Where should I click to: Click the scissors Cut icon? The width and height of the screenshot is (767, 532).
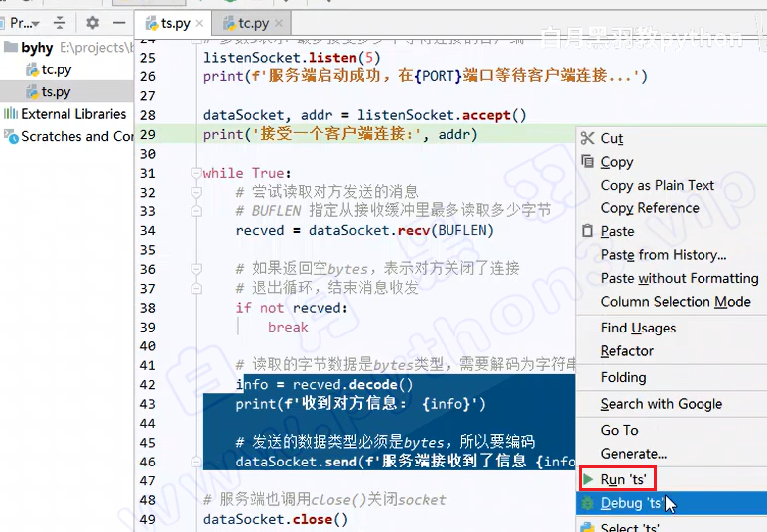(x=587, y=139)
